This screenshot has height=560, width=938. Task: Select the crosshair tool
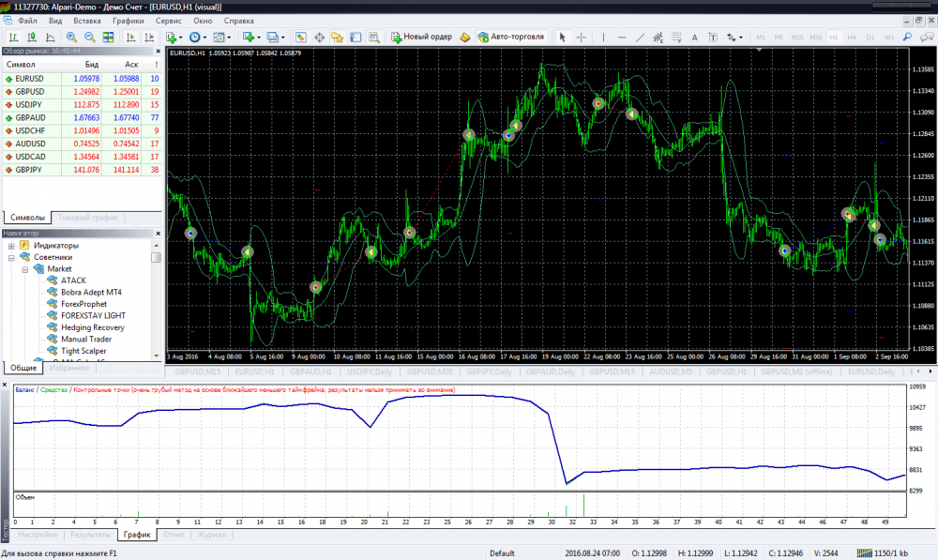tap(581, 38)
